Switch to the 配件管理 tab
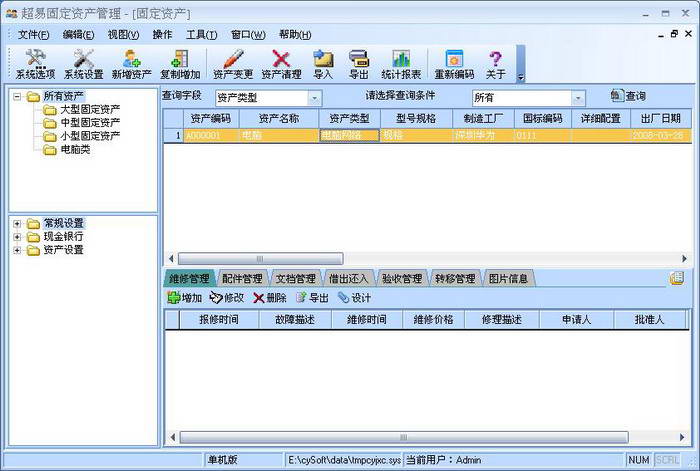The height and width of the screenshot is (471, 700). point(242,279)
